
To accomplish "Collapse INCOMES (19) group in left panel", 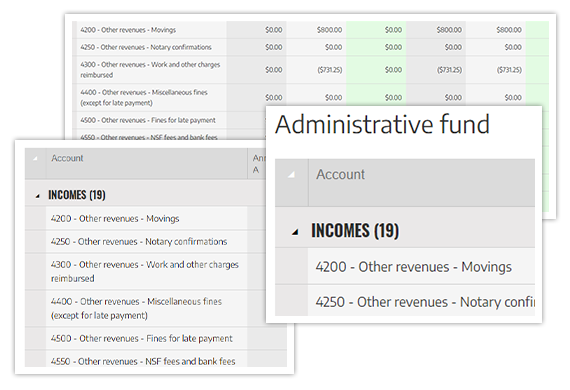I will click(37, 196).
